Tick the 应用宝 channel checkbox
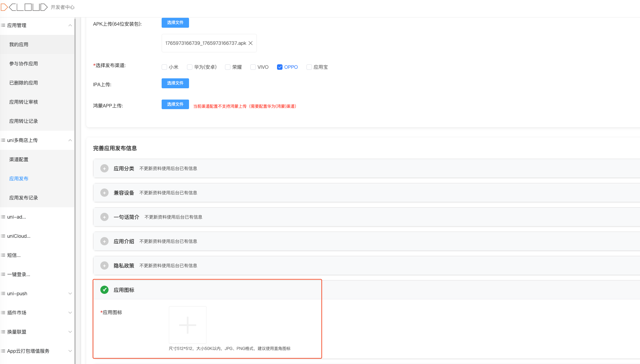Screen dimensions: 640x364 point(309,67)
